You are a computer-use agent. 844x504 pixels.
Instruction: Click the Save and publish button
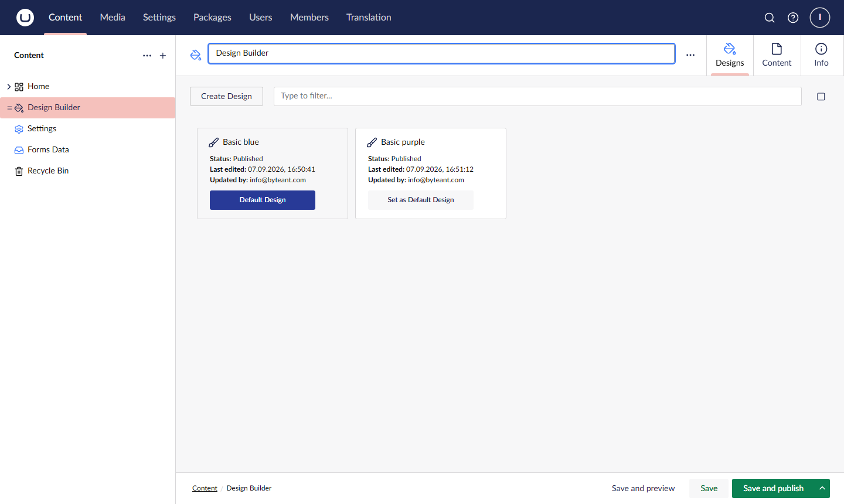pyautogui.click(x=773, y=488)
